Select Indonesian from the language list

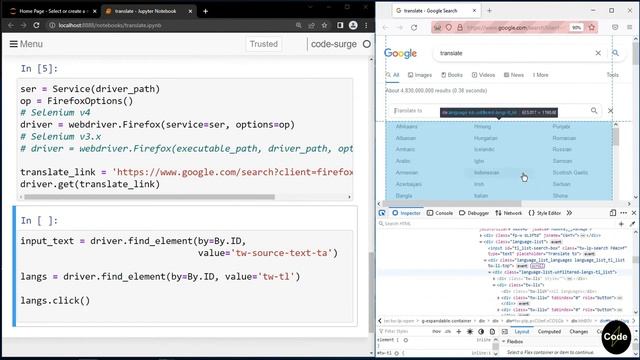[487, 173]
